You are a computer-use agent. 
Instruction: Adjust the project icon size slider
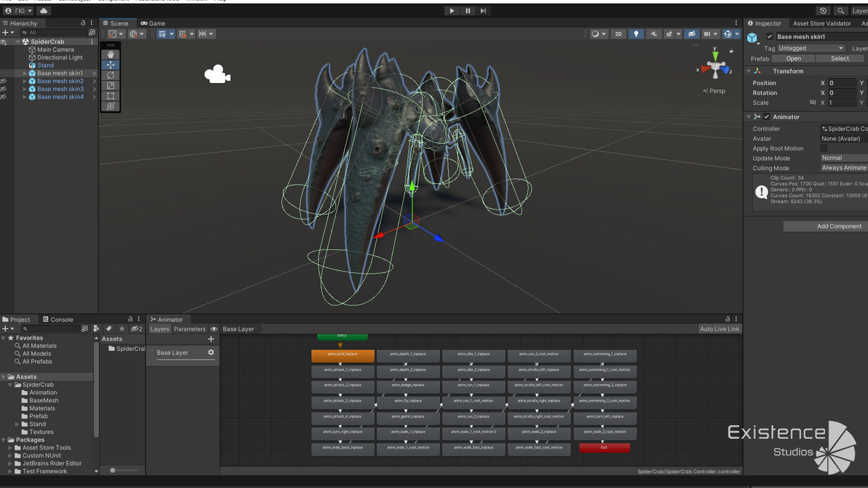(113, 470)
